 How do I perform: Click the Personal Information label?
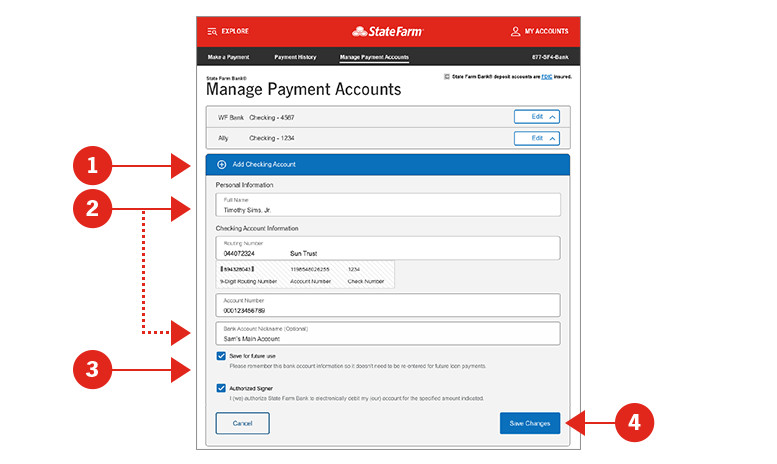pos(244,185)
